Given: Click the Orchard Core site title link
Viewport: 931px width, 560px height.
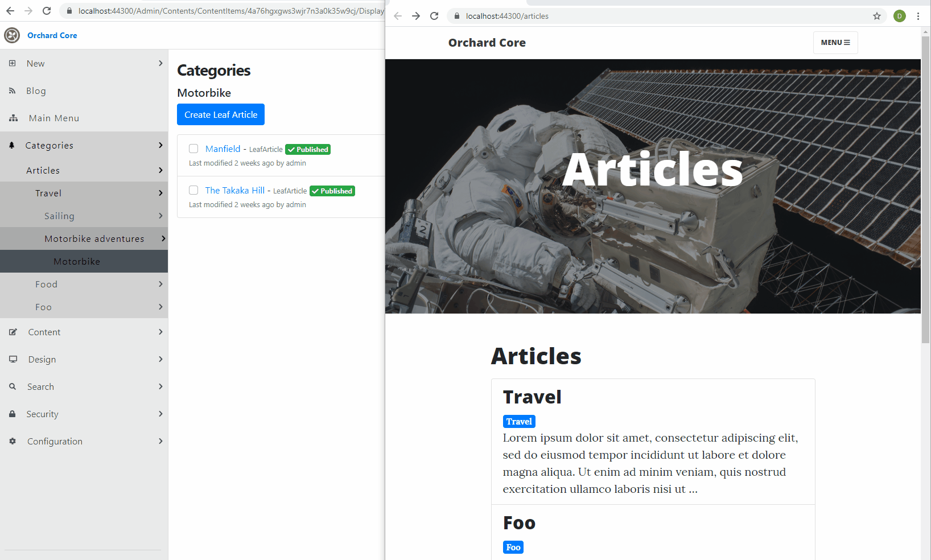Looking at the screenshot, I should [487, 43].
